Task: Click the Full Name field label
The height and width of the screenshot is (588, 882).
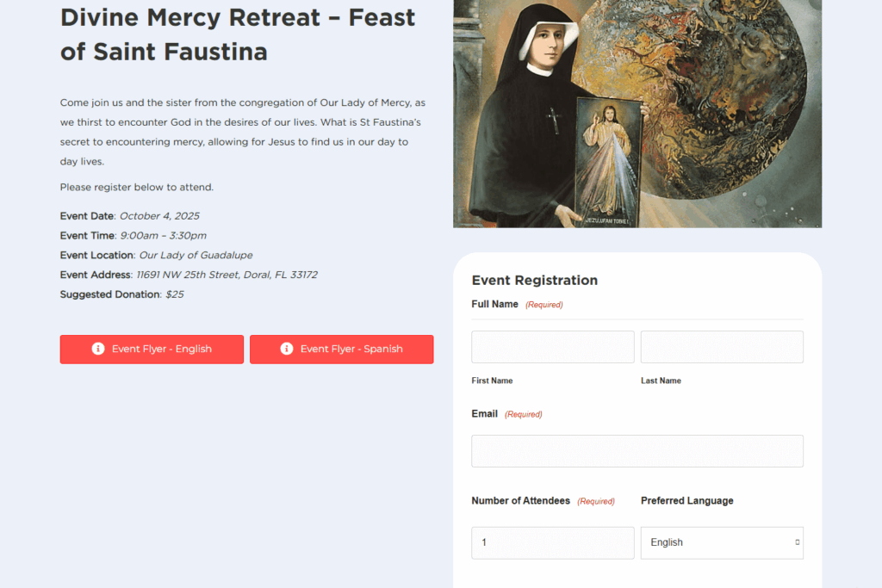Action: coord(495,304)
